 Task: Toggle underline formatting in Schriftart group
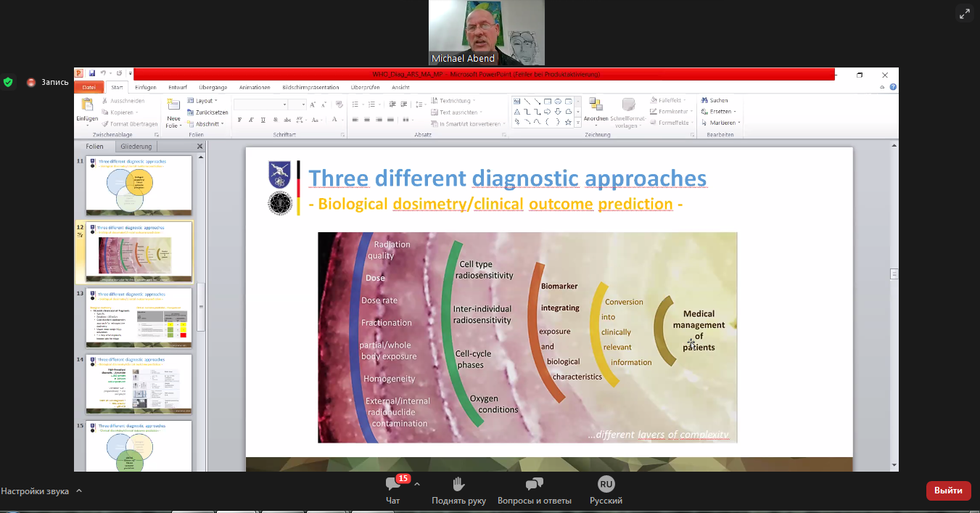263,120
